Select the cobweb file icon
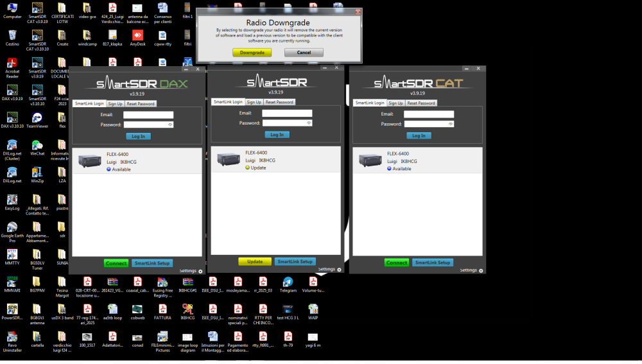The height and width of the screenshot is (364, 642). coord(137,312)
